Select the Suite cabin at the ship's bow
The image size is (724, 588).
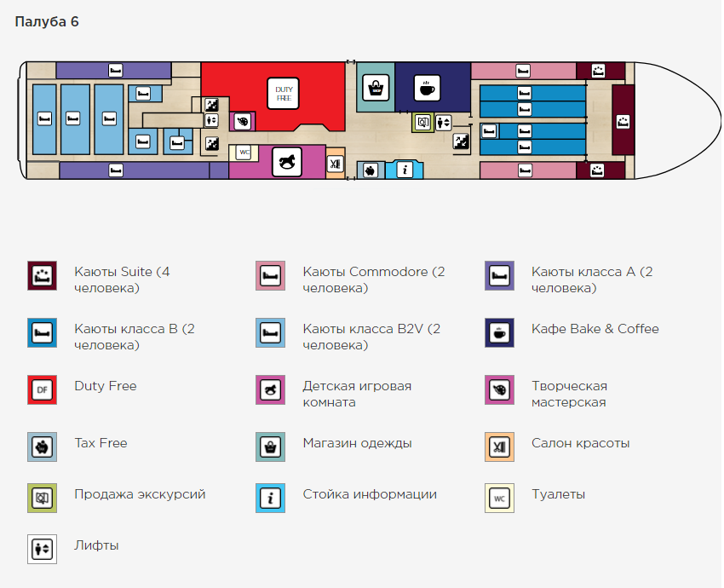(x=623, y=120)
